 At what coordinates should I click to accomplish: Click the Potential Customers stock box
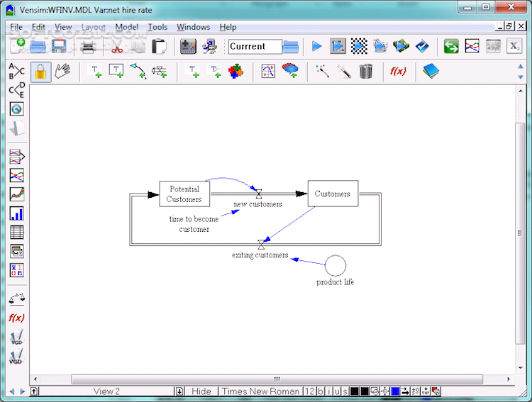[184, 194]
